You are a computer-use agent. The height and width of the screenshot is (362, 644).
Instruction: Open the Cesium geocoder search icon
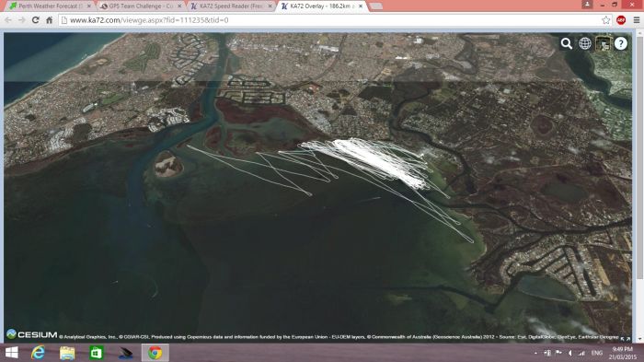[567, 43]
